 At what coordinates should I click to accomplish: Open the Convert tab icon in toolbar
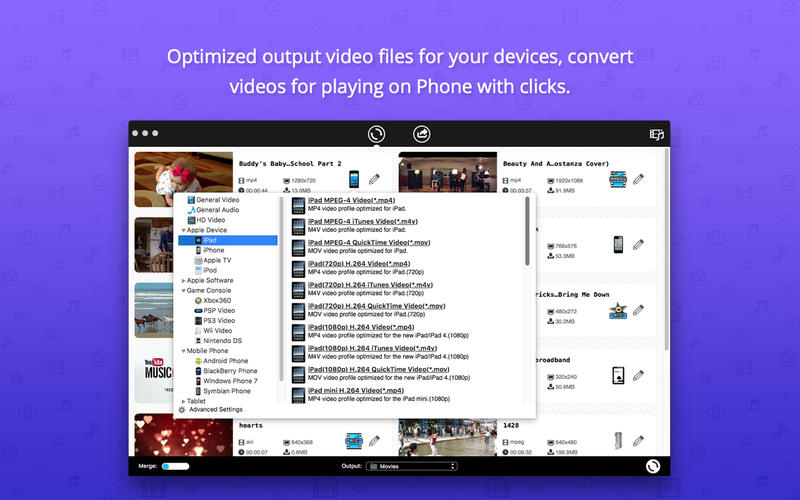[377, 134]
